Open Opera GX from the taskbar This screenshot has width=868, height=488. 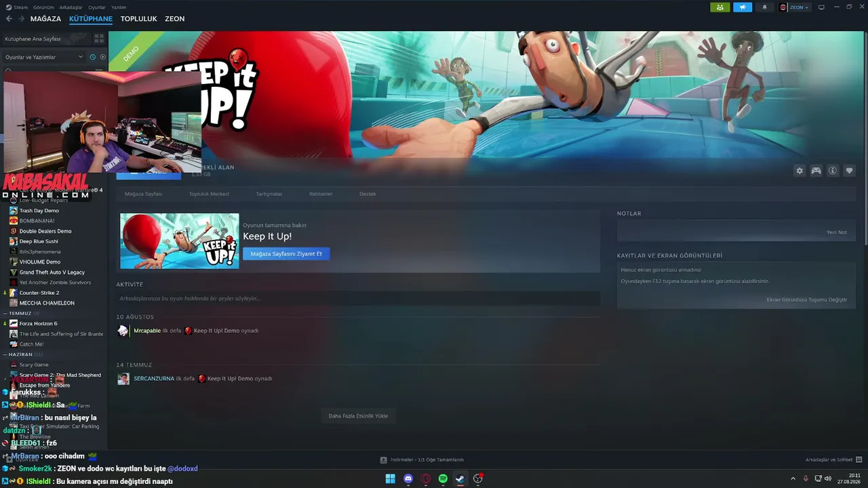pyautogui.click(x=426, y=479)
